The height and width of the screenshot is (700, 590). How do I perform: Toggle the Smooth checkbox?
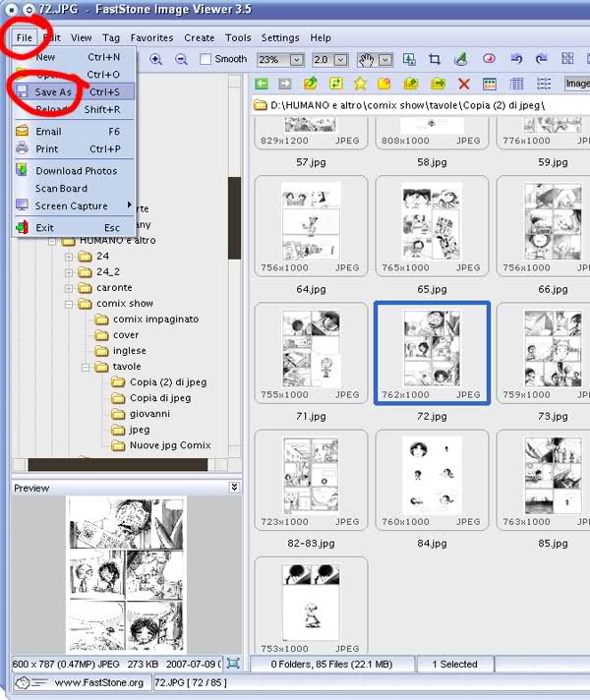coord(205,59)
